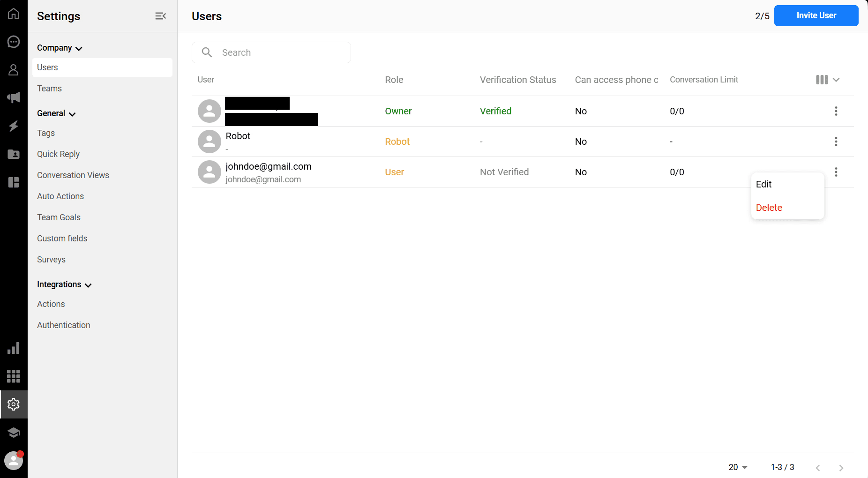Click the Settings gear icon
This screenshot has width=868, height=478.
point(14,404)
